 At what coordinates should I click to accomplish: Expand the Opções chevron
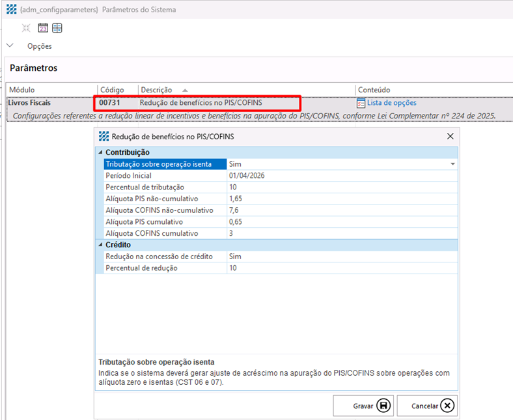click(10, 46)
